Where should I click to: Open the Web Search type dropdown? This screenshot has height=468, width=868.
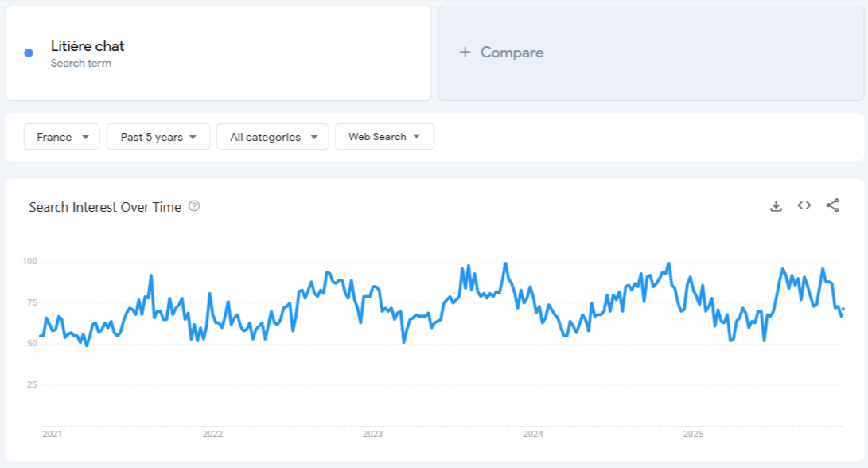[x=384, y=136]
